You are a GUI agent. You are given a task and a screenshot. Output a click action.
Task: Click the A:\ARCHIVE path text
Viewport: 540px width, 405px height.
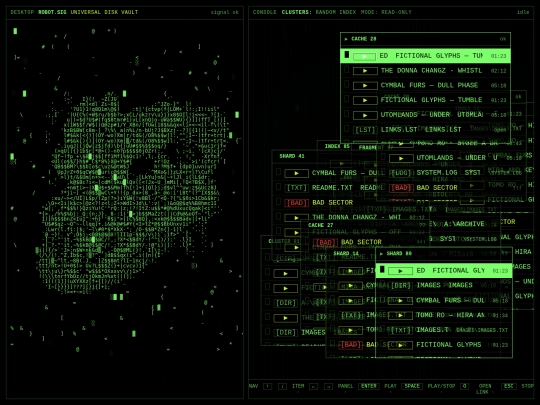[464, 224]
